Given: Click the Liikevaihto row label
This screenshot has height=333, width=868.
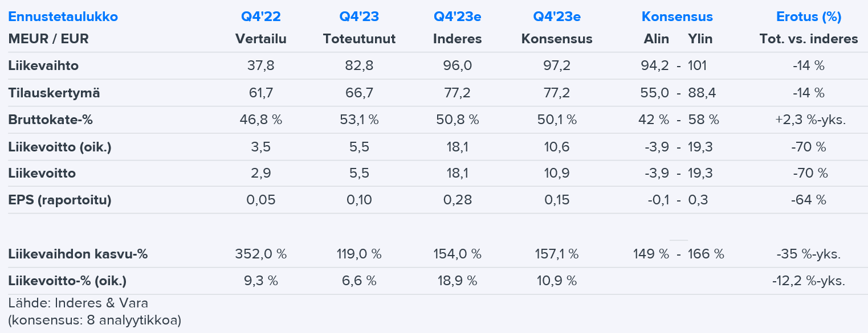Looking at the screenshot, I should pos(43,65).
